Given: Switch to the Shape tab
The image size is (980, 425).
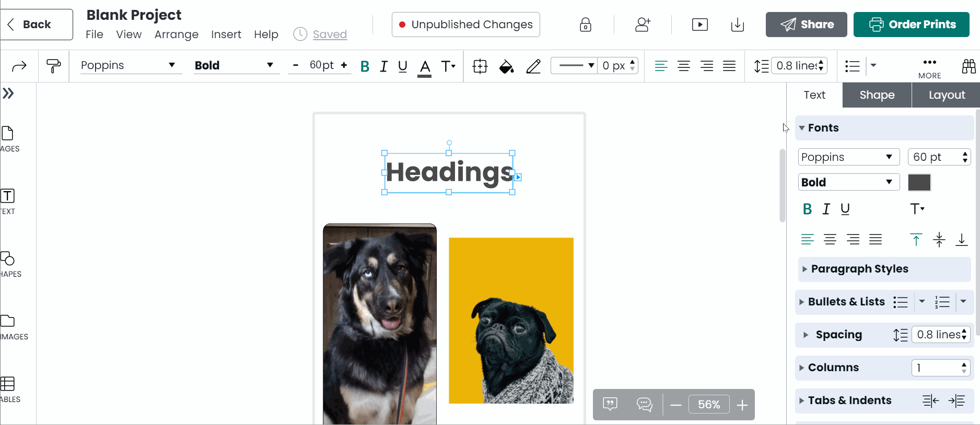Looking at the screenshot, I should point(877,95).
